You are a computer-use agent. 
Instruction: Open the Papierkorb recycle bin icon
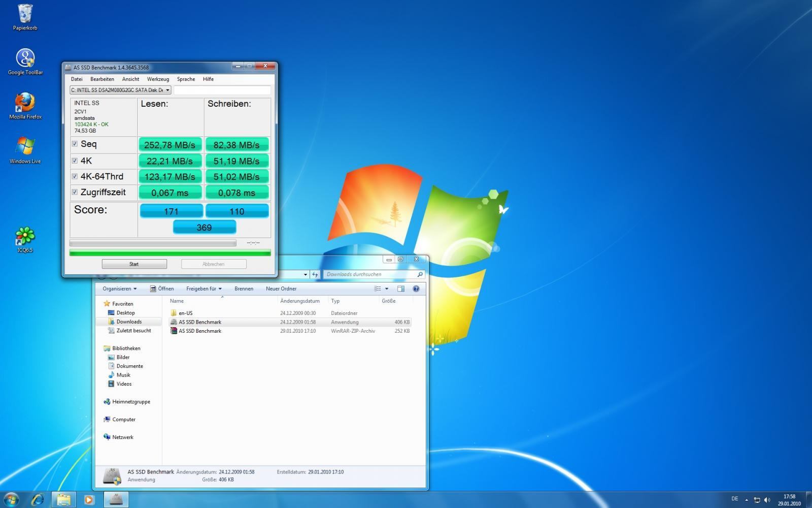click(x=25, y=17)
